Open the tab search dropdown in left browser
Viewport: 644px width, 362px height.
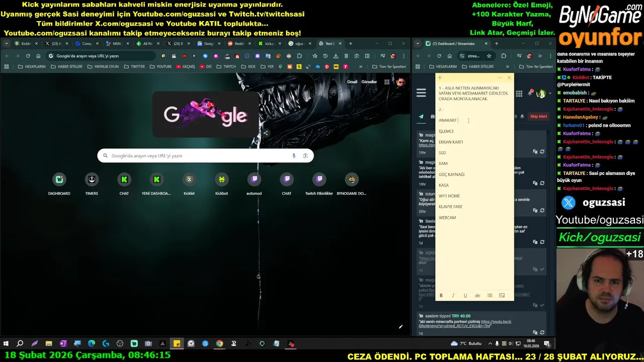tap(7, 44)
